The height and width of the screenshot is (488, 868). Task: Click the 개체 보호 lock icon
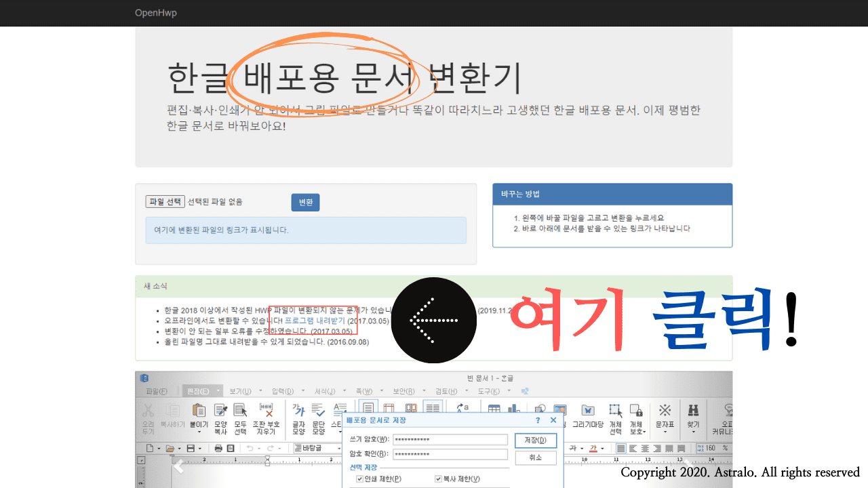(635, 410)
